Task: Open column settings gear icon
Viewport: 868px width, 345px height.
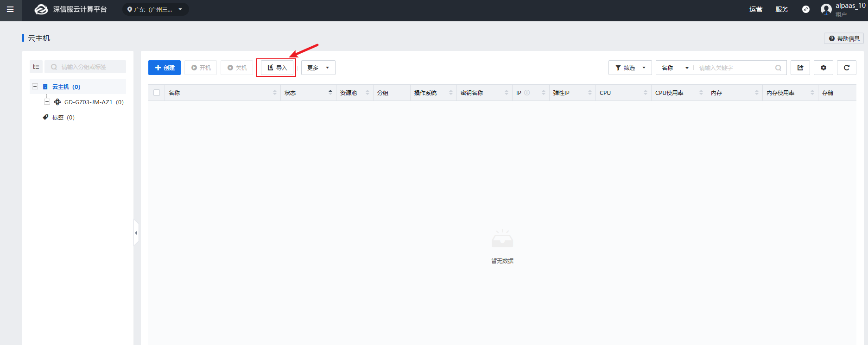Action: coord(823,68)
